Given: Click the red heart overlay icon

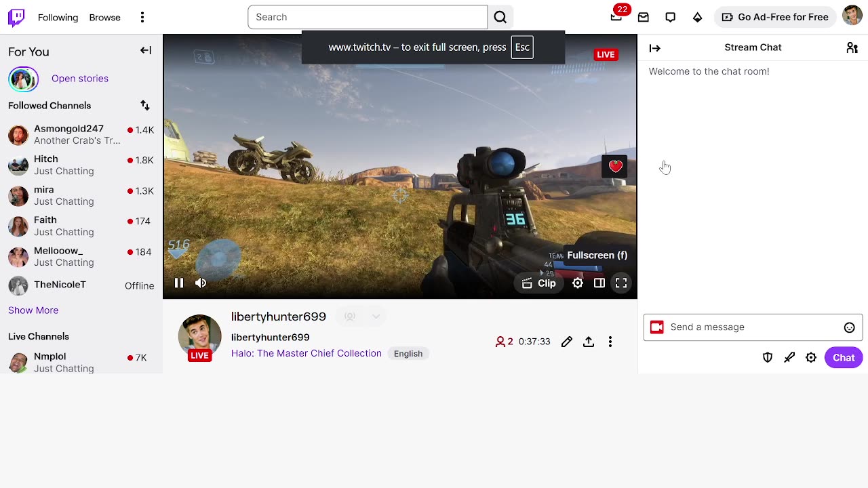Looking at the screenshot, I should point(615,166).
